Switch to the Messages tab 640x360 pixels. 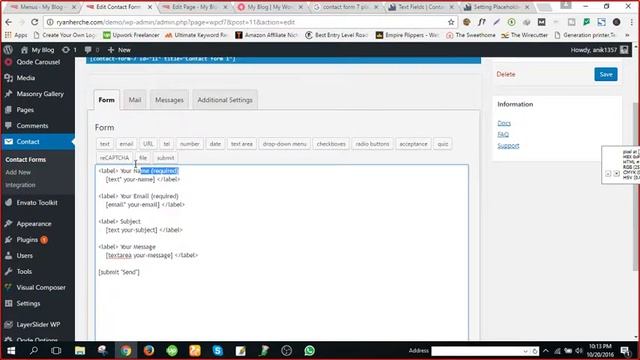tap(169, 100)
